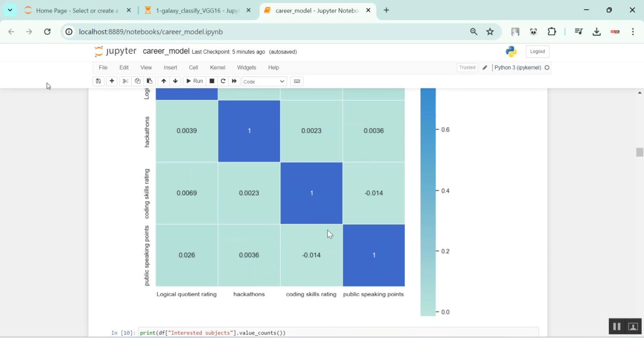
Task: Open the cell type Code dropdown
Action: pyautogui.click(x=264, y=81)
